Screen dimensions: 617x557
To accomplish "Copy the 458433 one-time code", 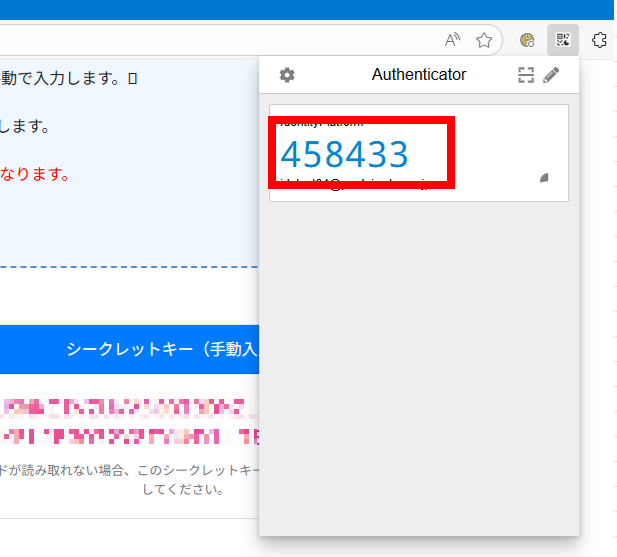I will click(345, 155).
